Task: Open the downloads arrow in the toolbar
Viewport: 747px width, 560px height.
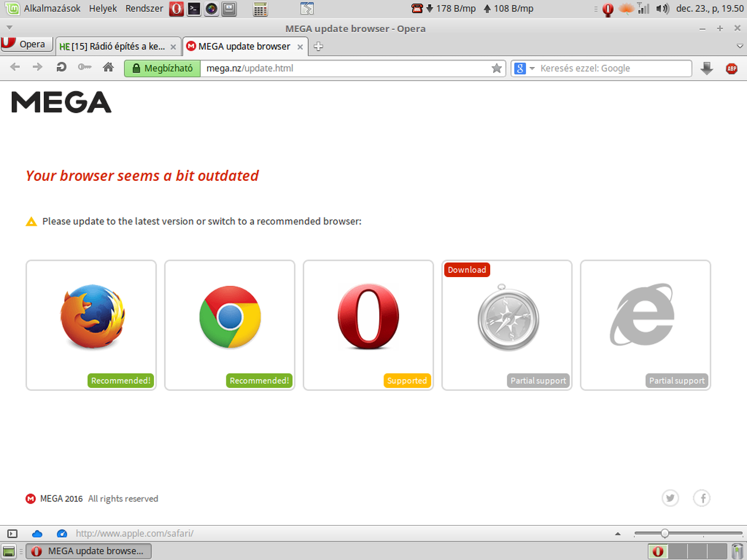Action: 707,68
